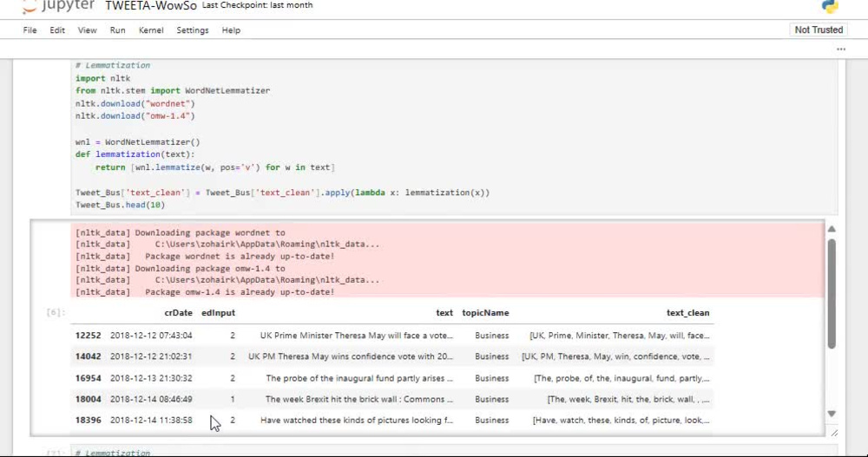
Task: Click the tweet text 'The week Brexit hit the brick wall'
Action: [358, 399]
